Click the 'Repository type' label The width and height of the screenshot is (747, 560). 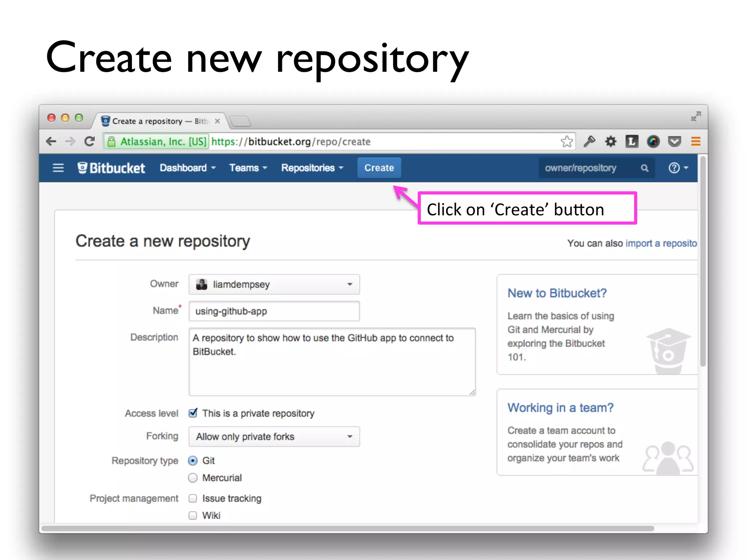pyautogui.click(x=145, y=461)
